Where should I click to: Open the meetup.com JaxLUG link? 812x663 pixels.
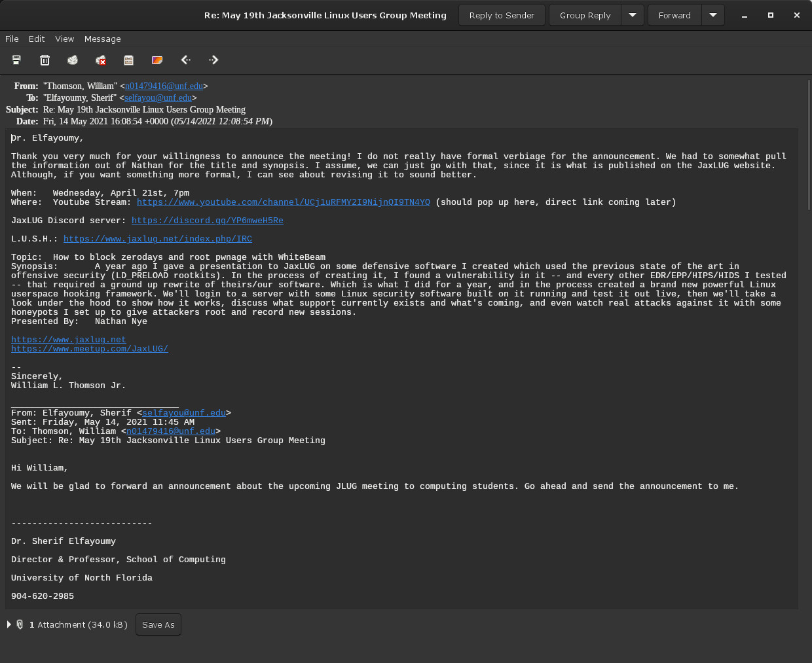[89, 349]
